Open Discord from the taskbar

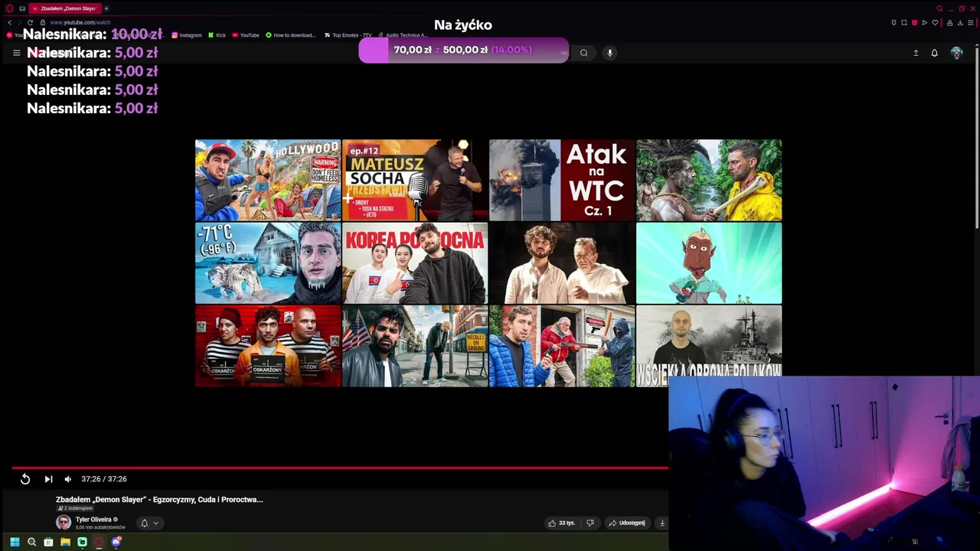116,542
